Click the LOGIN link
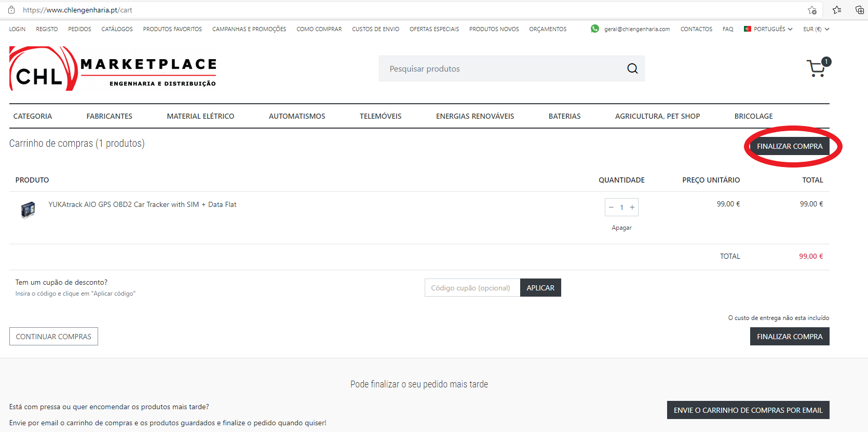This screenshot has height=432, width=868. [x=17, y=29]
